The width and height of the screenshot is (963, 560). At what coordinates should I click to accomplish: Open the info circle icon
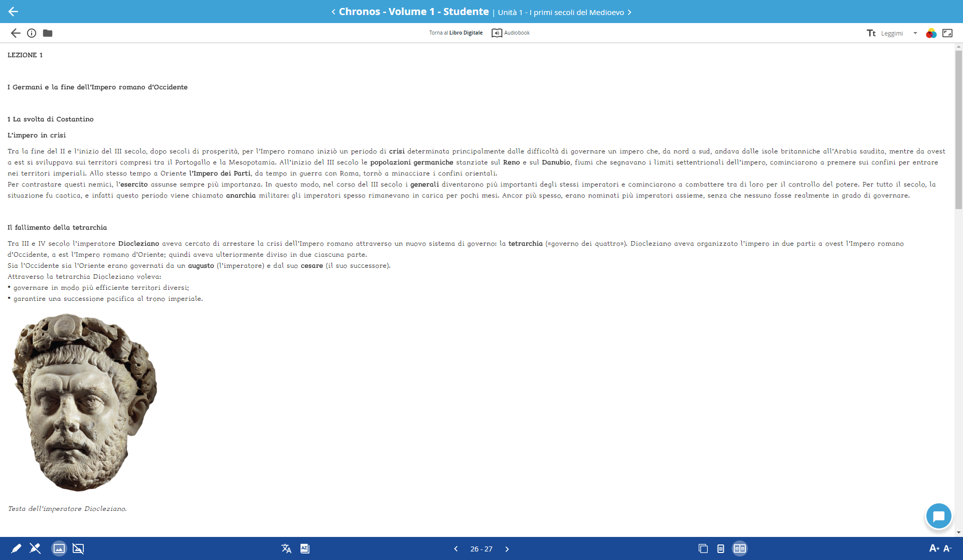[x=32, y=33]
